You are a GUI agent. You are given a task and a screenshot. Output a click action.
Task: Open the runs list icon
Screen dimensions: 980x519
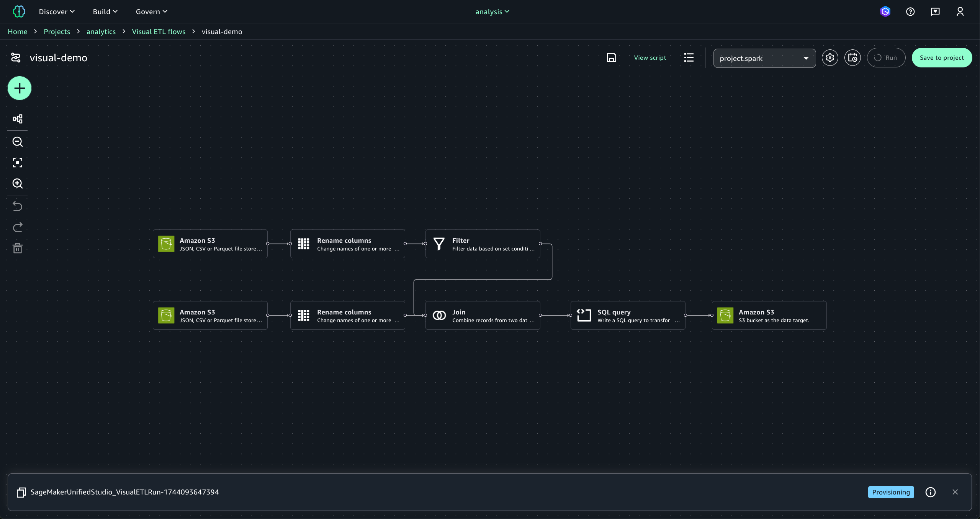(x=689, y=58)
